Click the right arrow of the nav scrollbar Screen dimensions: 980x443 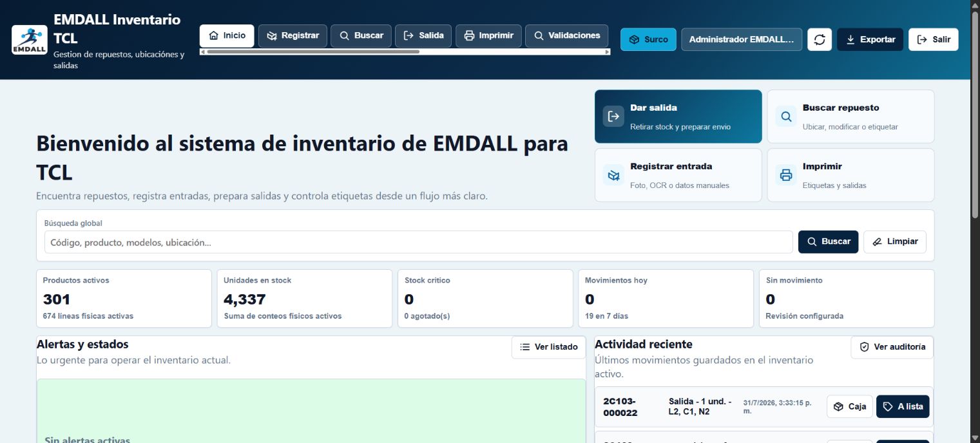(607, 52)
